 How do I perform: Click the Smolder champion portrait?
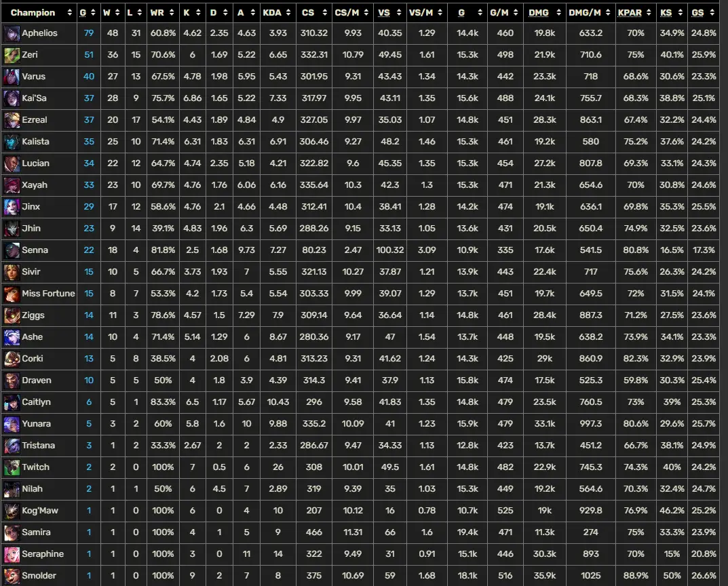[12, 576]
